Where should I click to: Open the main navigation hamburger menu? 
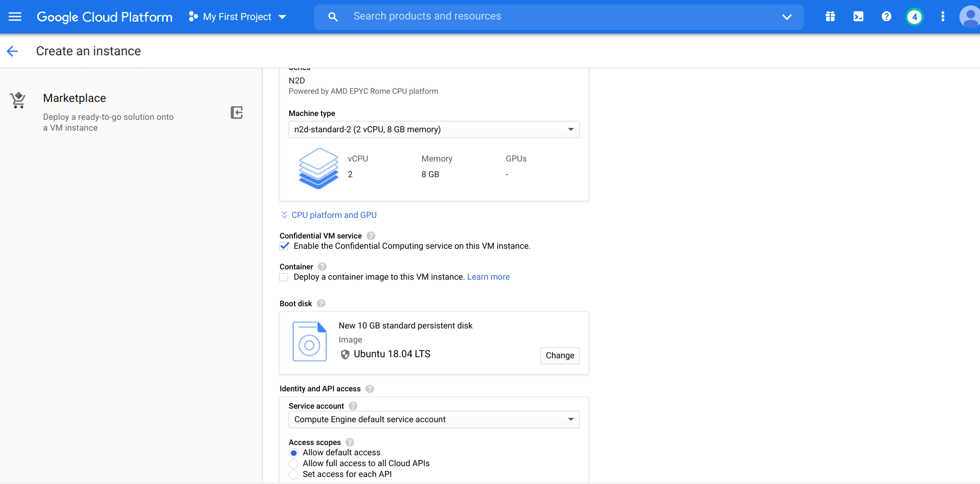(x=15, y=17)
